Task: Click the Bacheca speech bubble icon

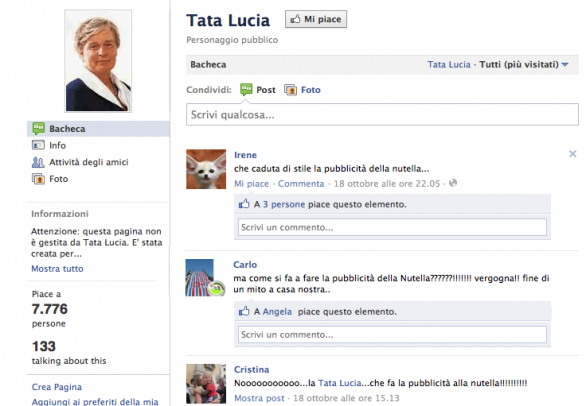Action: point(38,129)
